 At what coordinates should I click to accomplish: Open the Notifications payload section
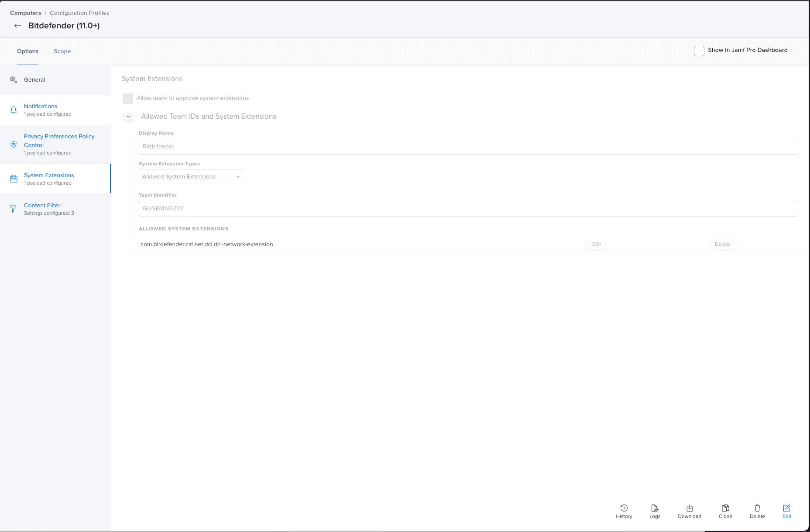pyautogui.click(x=55, y=110)
